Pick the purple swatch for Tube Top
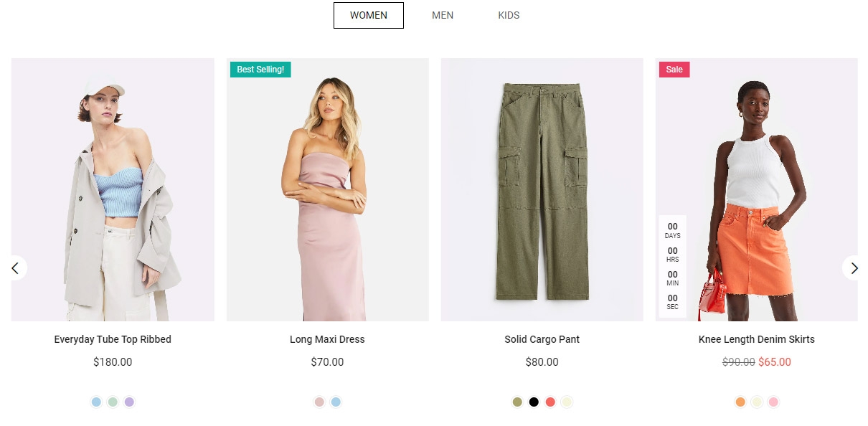The height and width of the screenshot is (426, 868). [x=129, y=402]
